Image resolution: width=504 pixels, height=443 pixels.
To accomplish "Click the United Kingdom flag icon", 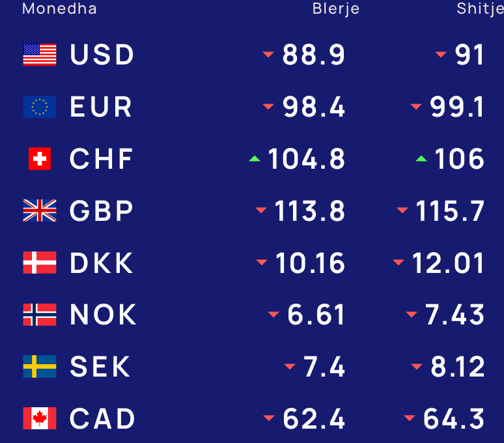I will pos(40,210).
